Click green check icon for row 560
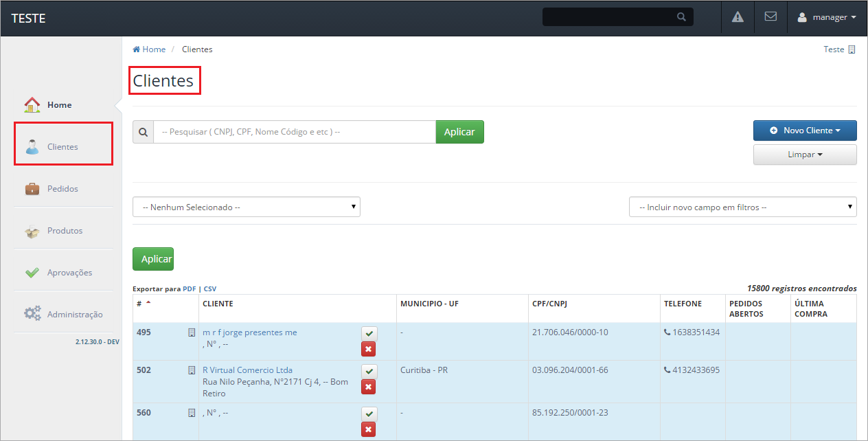 click(x=369, y=414)
